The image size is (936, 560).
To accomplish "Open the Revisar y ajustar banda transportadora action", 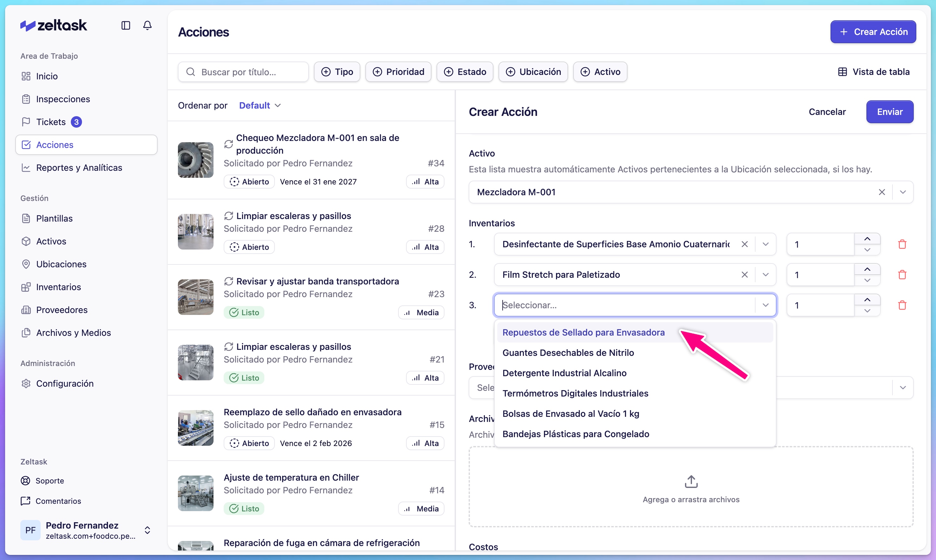I will pos(311,297).
